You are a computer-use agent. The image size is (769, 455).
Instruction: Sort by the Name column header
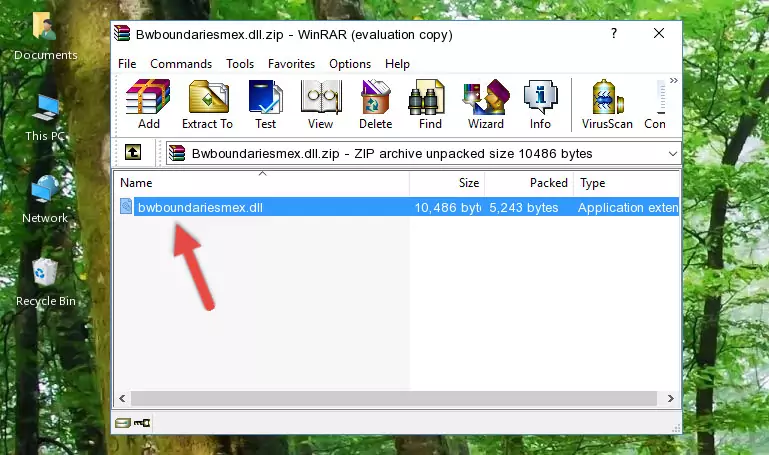click(262, 183)
